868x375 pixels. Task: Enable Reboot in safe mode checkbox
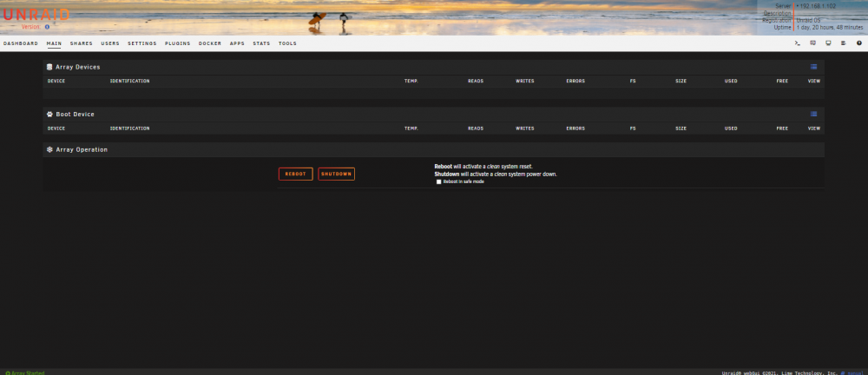point(439,181)
